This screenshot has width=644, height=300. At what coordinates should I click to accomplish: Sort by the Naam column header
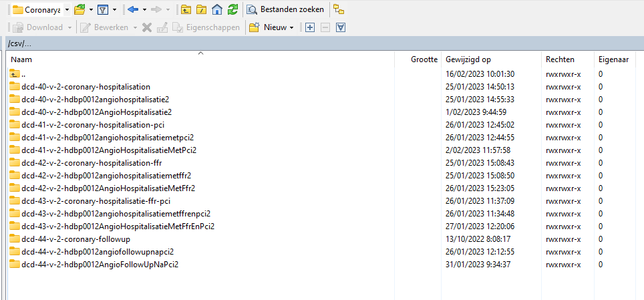[x=200, y=59]
